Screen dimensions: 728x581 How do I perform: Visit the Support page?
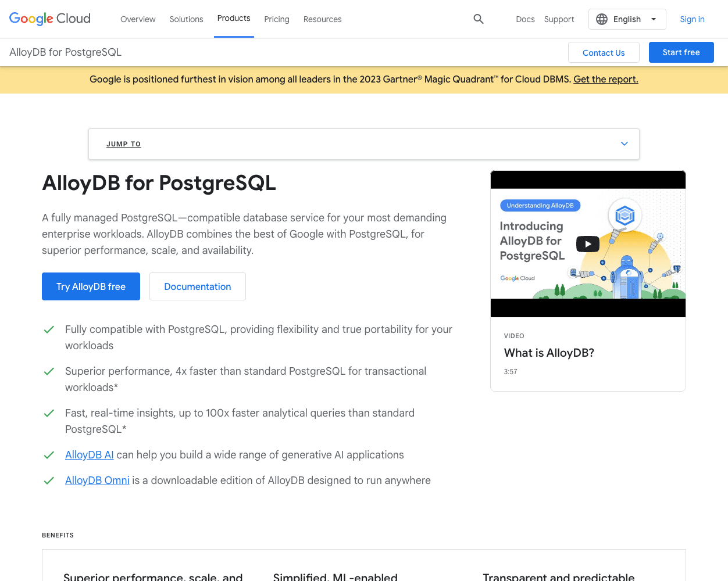(x=559, y=19)
